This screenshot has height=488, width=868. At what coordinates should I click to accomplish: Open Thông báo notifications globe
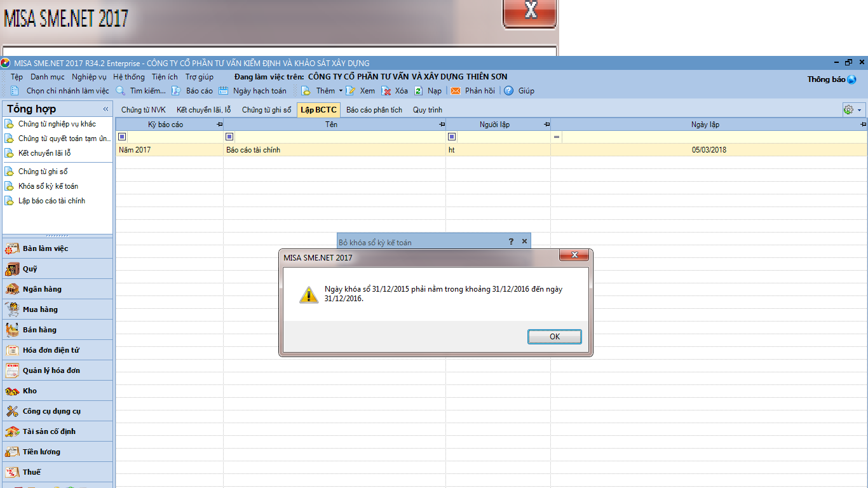click(852, 79)
